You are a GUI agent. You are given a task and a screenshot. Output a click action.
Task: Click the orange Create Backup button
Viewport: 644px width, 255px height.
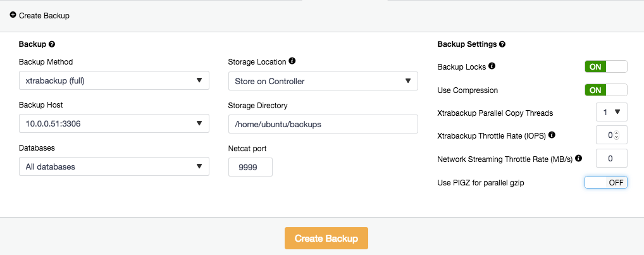(x=326, y=238)
